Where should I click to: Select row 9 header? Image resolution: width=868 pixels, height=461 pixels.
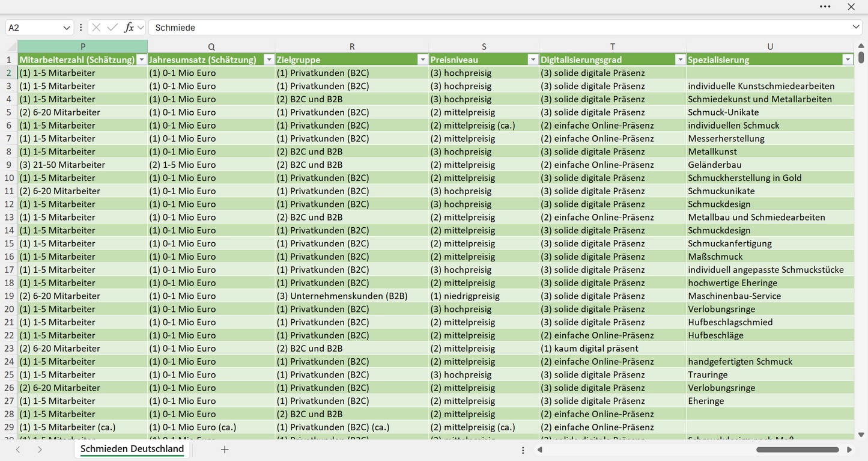coord(9,165)
